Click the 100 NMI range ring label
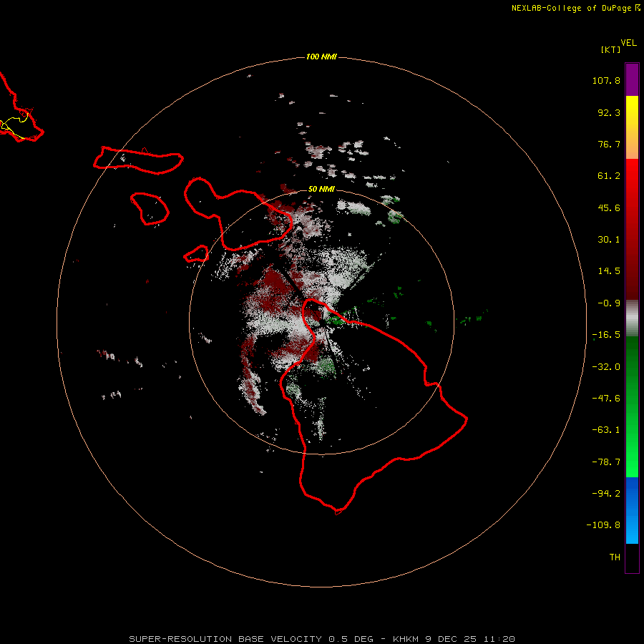The image size is (644, 644). pos(321,57)
